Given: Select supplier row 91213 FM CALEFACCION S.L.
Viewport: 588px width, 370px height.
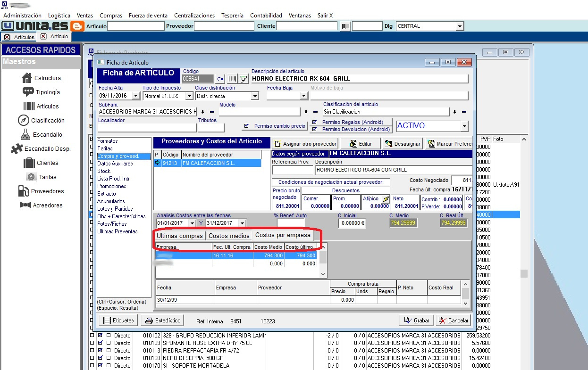Looking at the screenshot, I should (x=208, y=163).
